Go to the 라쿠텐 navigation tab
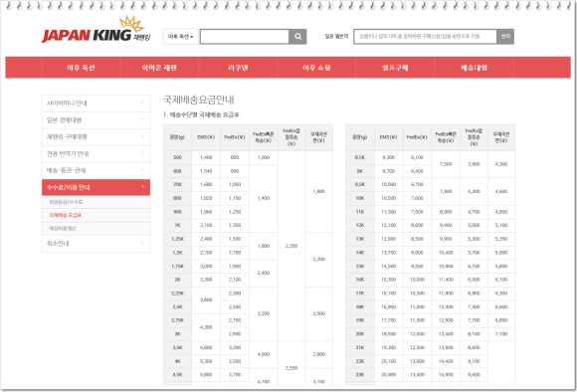 point(238,68)
